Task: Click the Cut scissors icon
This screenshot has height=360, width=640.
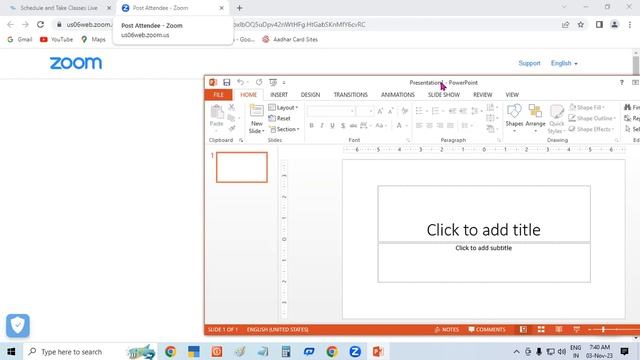Action: (x=231, y=107)
